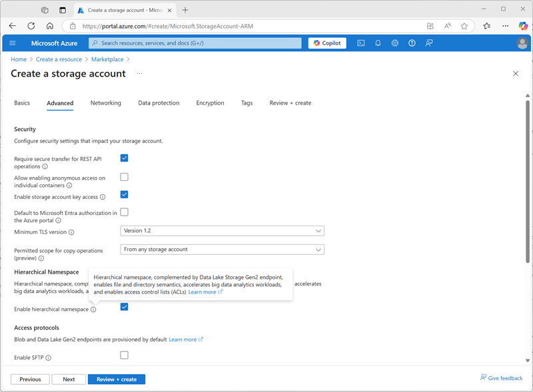Show info for Entra authorization default

pos(58,220)
